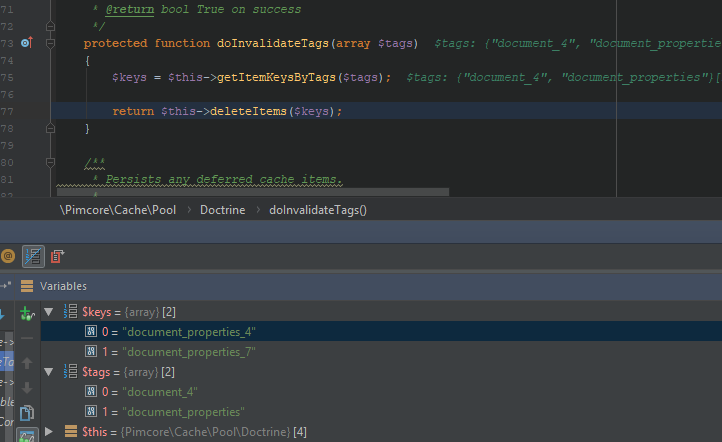Expand the $this object node

[x=48, y=432]
